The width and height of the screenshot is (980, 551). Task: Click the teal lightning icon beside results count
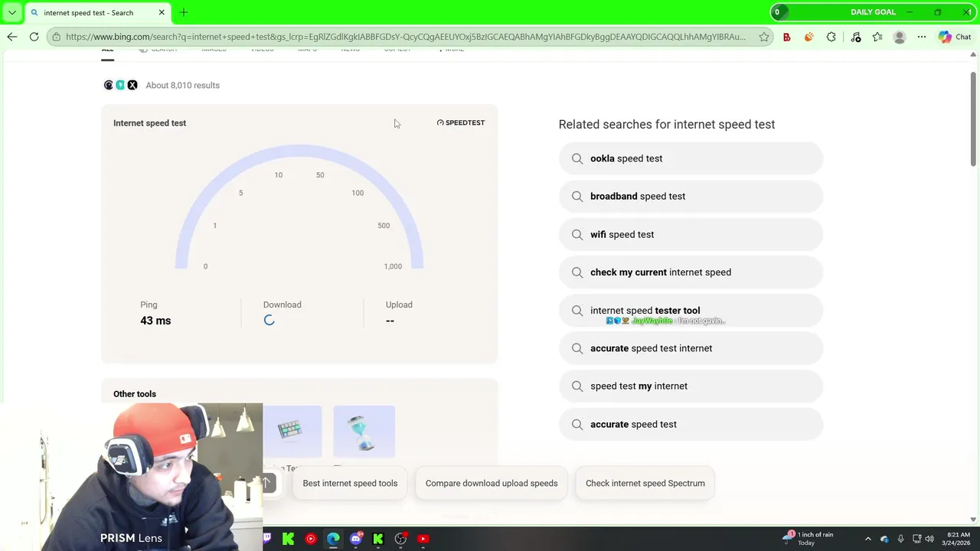pos(120,85)
